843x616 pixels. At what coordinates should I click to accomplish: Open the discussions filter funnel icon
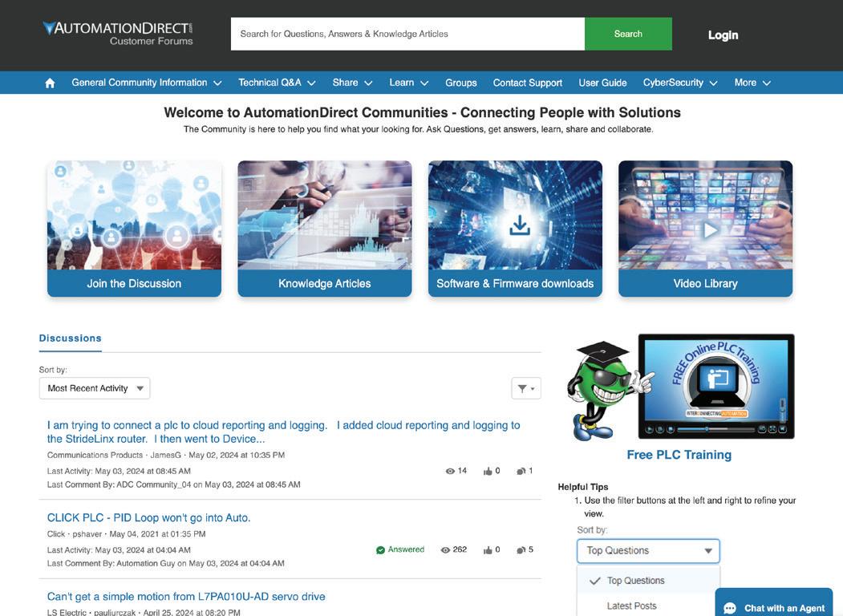[526, 388]
